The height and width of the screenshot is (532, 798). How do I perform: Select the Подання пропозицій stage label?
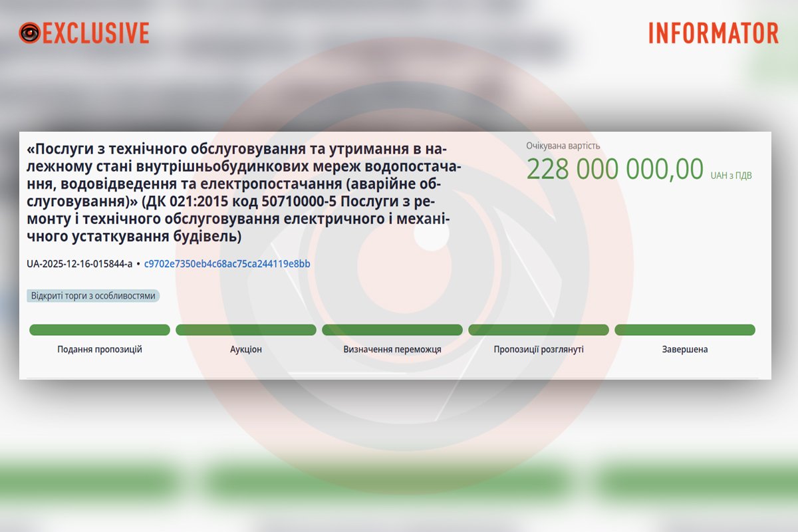[x=100, y=349]
